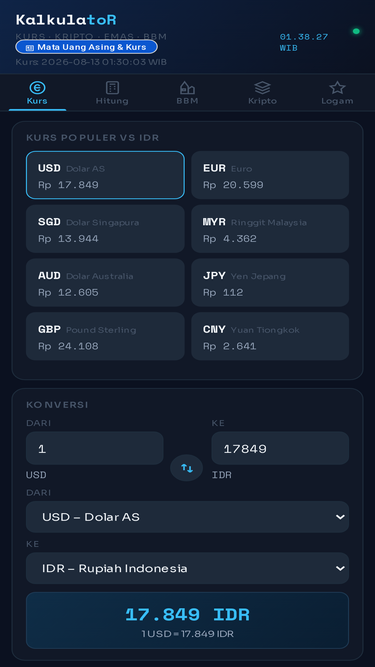Focus the DARI amount input field
This screenshot has width=375, height=667.
(94, 448)
